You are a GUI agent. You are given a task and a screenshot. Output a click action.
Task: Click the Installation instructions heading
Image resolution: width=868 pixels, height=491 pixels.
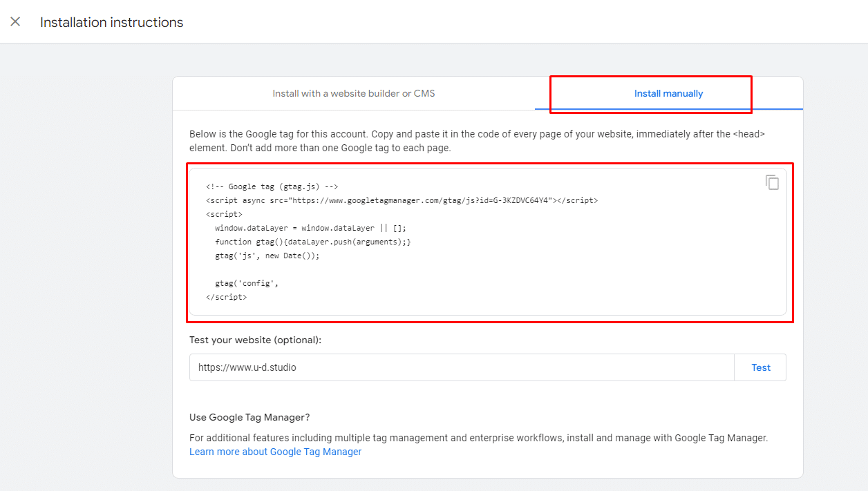(112, 22)
